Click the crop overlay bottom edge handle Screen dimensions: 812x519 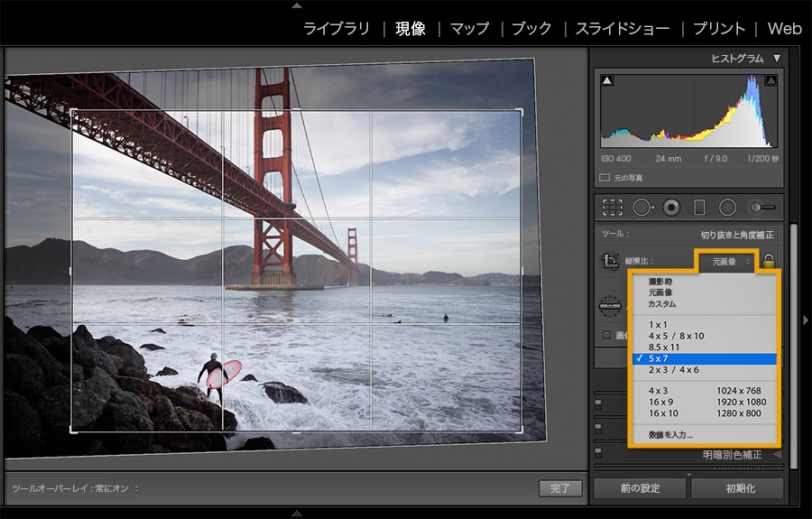[x=296, y=432]
